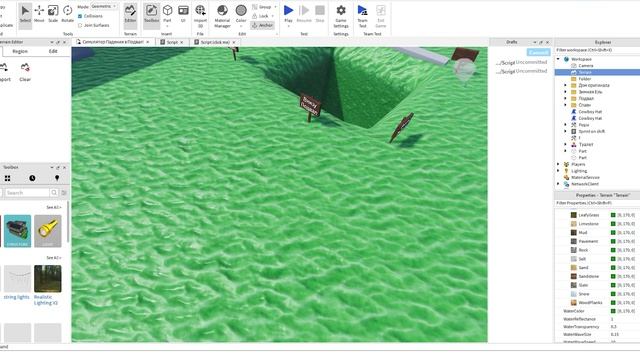Image resolution: width=640 pixels, height=360 pixels.
Task: Open the UI insert button
Action: click(183, 15)
